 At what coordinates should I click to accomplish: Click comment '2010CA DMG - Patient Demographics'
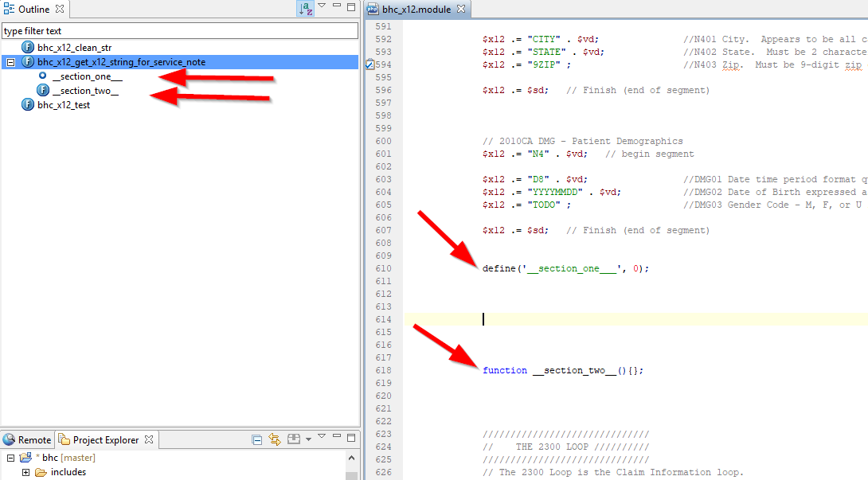tap(582, 141)
